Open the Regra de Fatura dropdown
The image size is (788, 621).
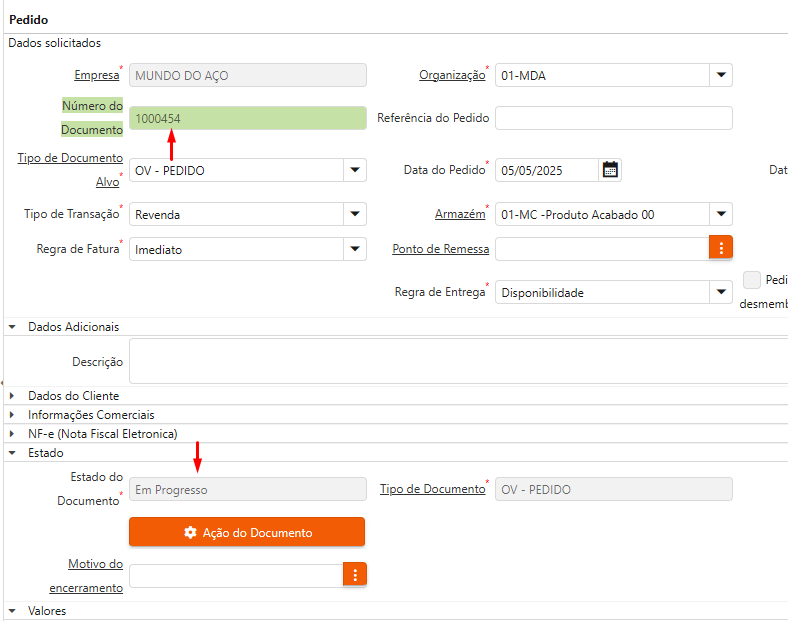[355, 250]
